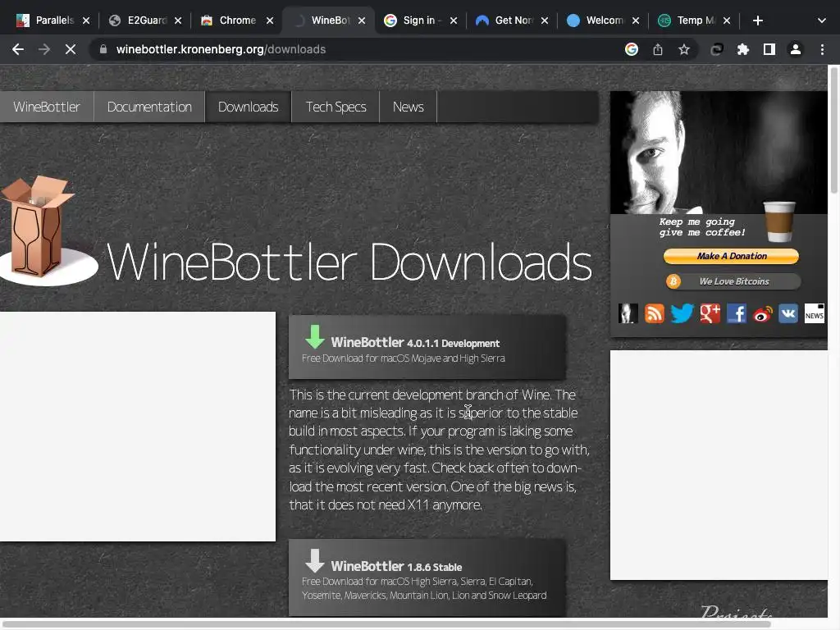Screen dimensions: 840x630
Task: Go back to the previous page
Action: click(18, 49)
